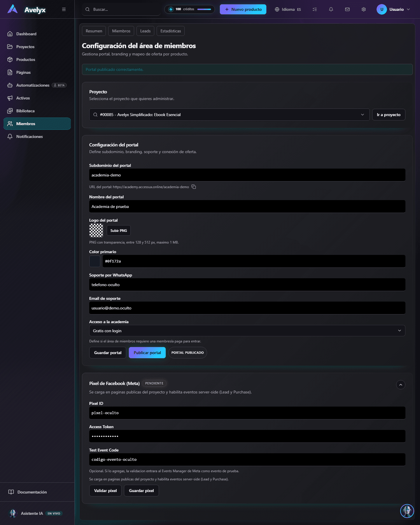Click the color hex code field
Viewport: 420px width, 525px height.
pos(254,261)
